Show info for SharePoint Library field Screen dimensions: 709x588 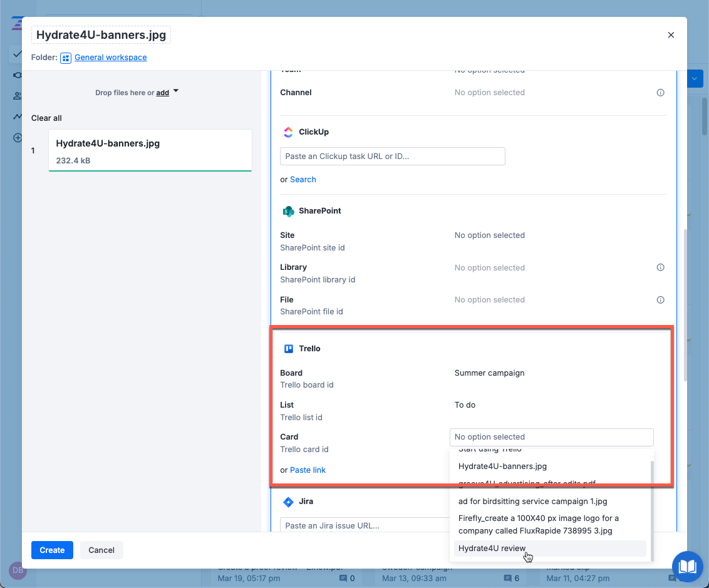pos(661,267)
